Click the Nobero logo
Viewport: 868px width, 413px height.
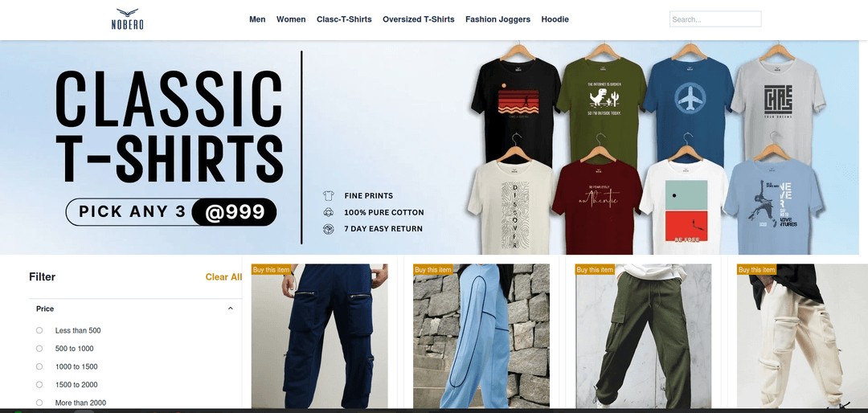point(127,18)
